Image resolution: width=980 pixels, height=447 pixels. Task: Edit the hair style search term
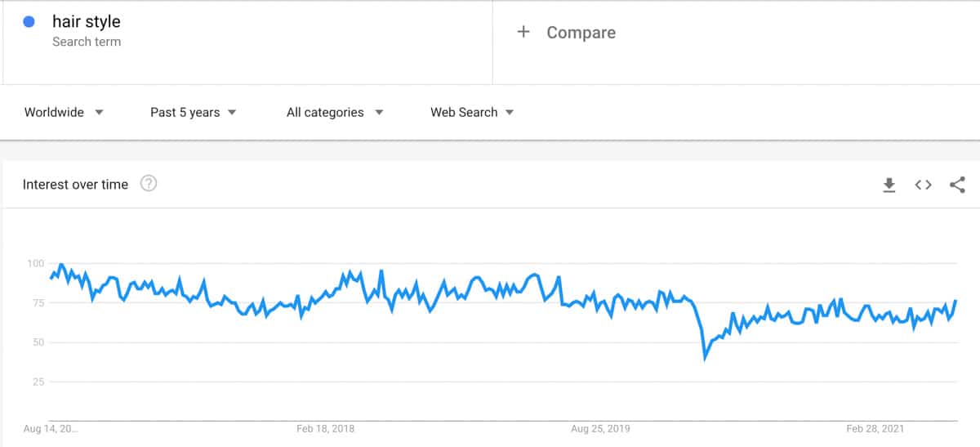(87, 22)
